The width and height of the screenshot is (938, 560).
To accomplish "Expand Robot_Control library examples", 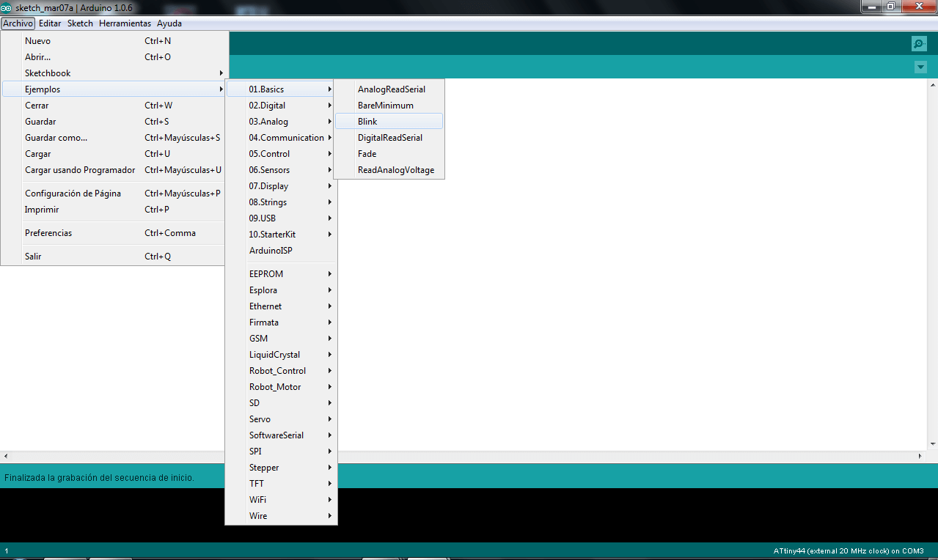I will pyautogui.click(x=281, y=371).
